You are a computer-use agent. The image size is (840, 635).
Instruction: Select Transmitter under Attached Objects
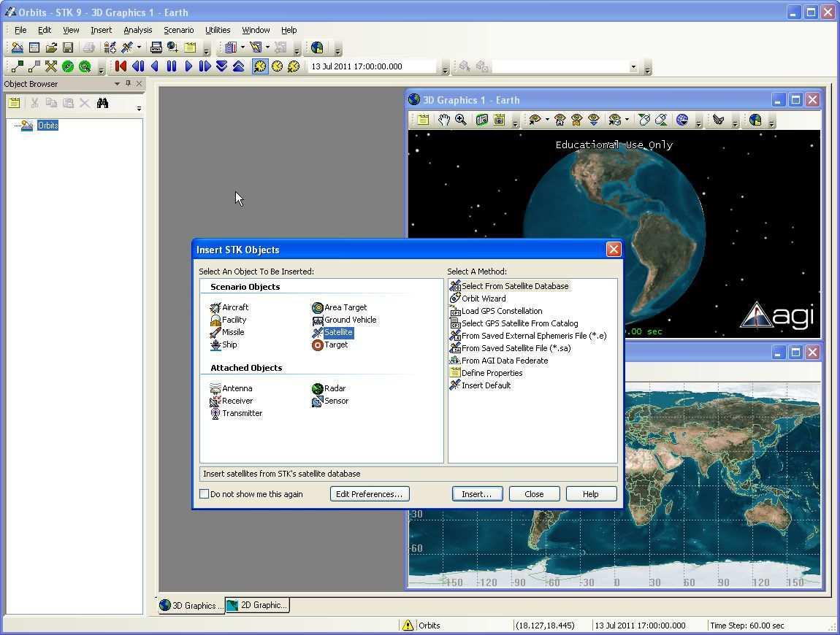[236, 413]
